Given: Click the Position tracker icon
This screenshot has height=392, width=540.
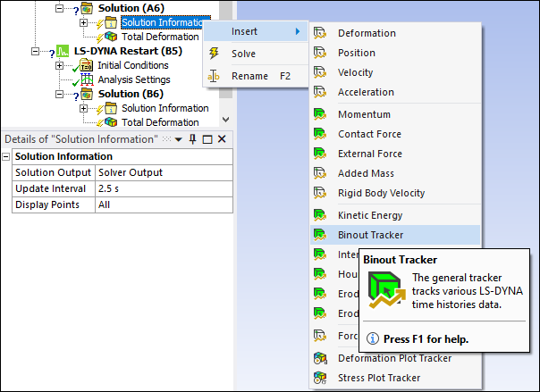Looking at the screenshot, I should pos(320,53).
